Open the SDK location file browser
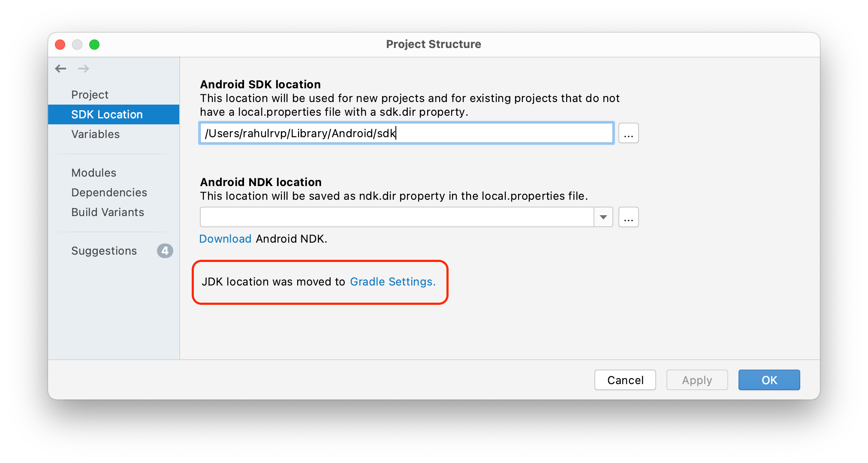The width and height of the screenshot is (868, 463). coord(628,133)
